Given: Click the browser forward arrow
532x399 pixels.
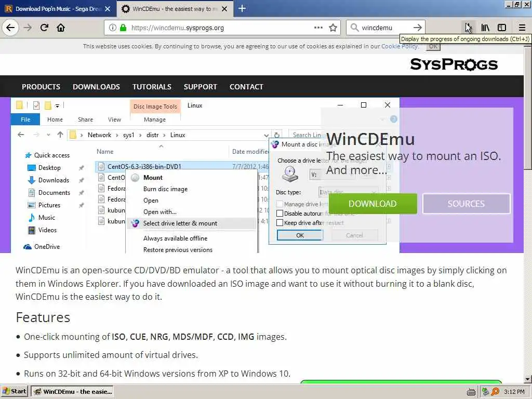Looking at the screenshot, I should [28, 28].
